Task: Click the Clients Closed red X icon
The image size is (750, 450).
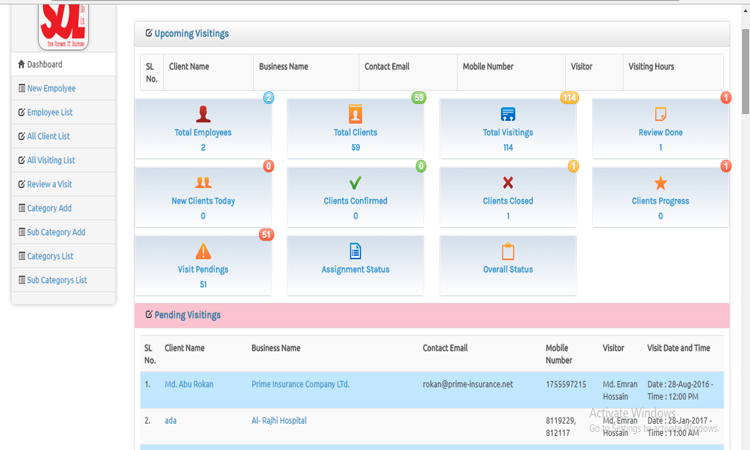Action: click(x=508, y=183)
